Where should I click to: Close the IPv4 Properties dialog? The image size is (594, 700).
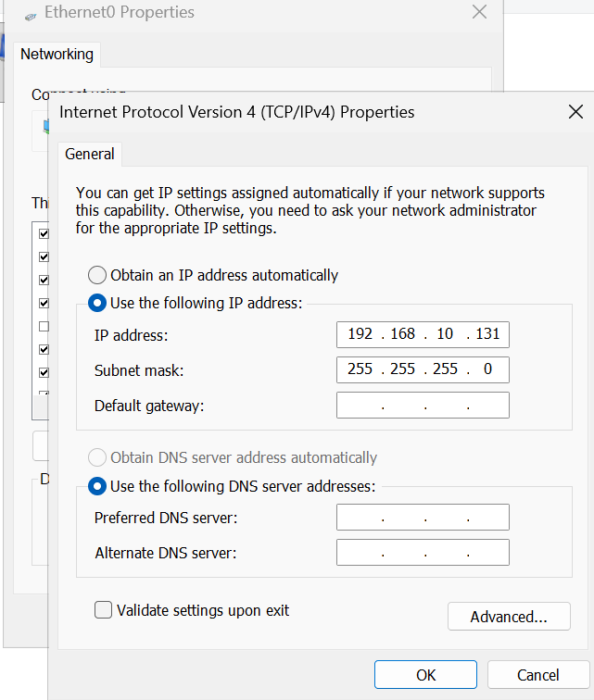(x=575, y=112)
